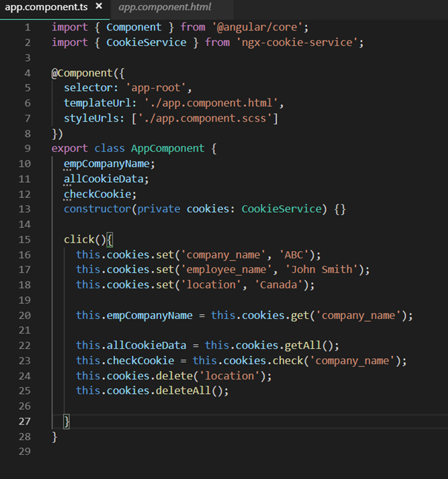Click the checkCookie property declaration
This screenshot has width=448, height=479.
coord(98,194)
